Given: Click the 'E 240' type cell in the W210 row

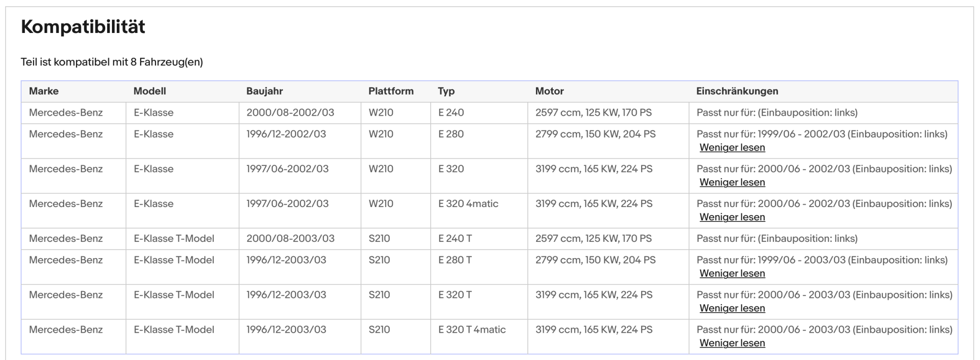Looking at the screenshot, I should click(451, 113).
